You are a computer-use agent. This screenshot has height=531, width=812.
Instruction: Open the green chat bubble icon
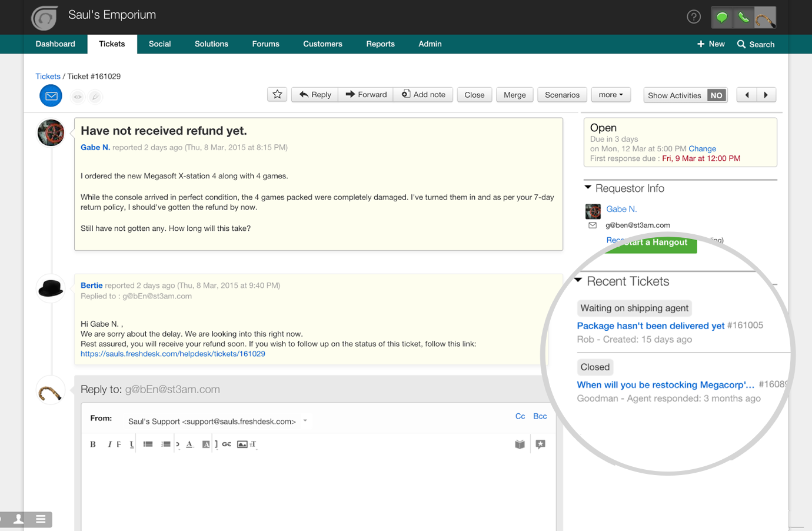(722, 18)
